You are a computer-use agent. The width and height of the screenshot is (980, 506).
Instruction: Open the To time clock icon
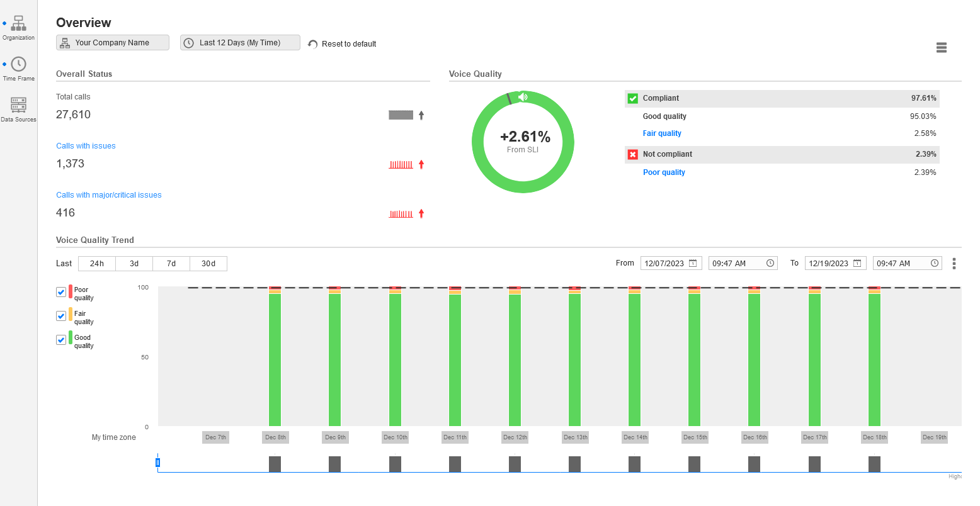(935, 263)
